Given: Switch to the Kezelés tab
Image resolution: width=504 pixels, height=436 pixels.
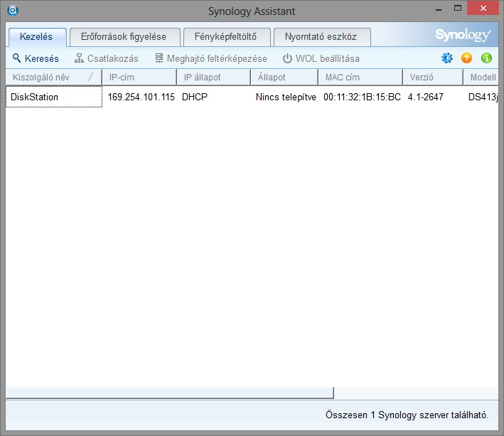Looking at the screenshot, I should (x=37, y=37).
